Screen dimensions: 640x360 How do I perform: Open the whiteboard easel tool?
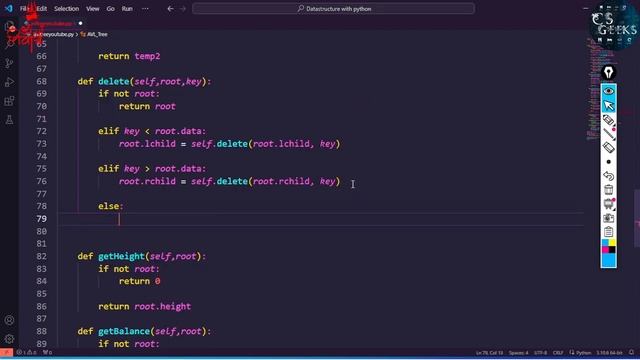tap(609, 204)
